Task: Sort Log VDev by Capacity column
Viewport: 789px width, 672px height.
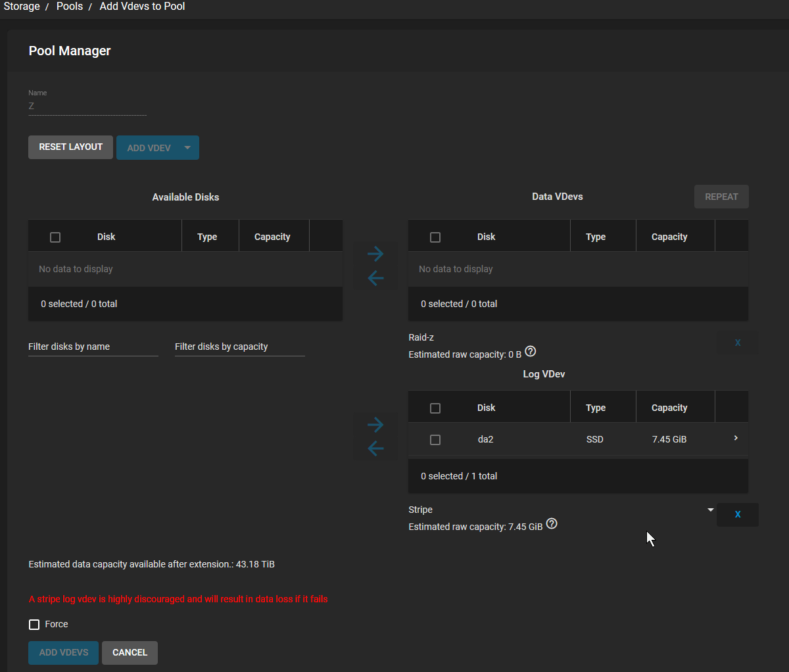Action: (669, 408)
